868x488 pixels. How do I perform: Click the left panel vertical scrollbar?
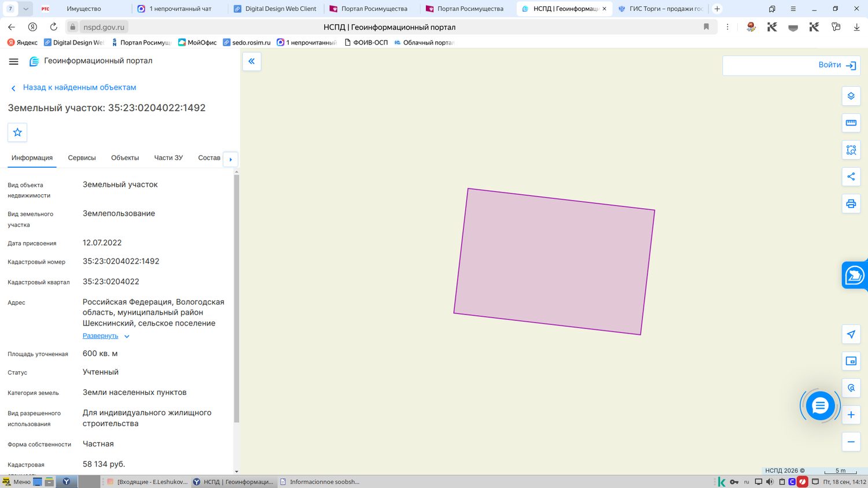point(236,298)
